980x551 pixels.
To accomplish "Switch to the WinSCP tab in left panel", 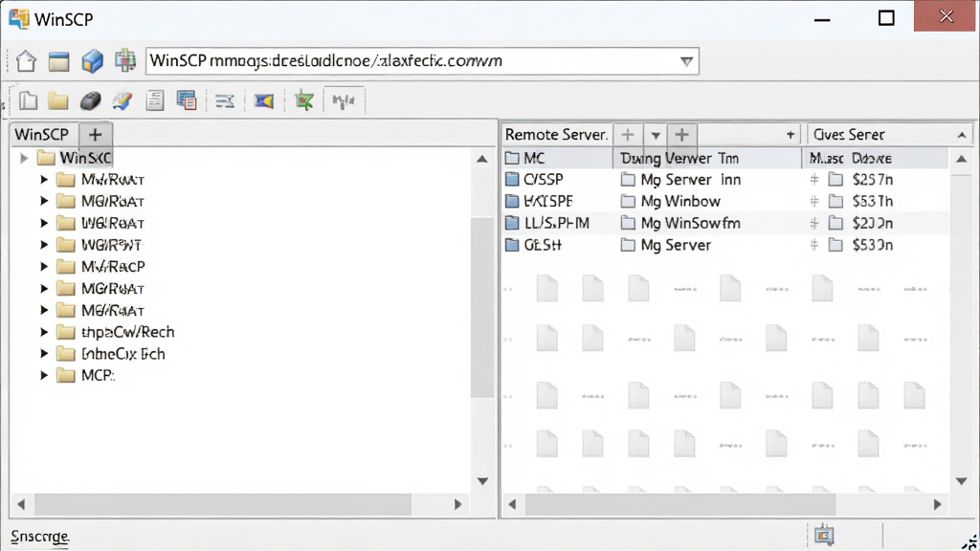I will pos(42,134).
